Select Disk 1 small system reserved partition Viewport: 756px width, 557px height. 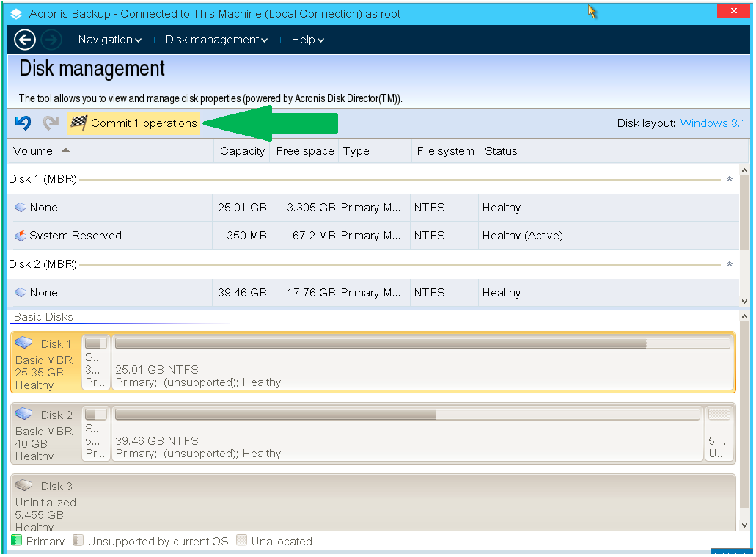click(96, 362)
